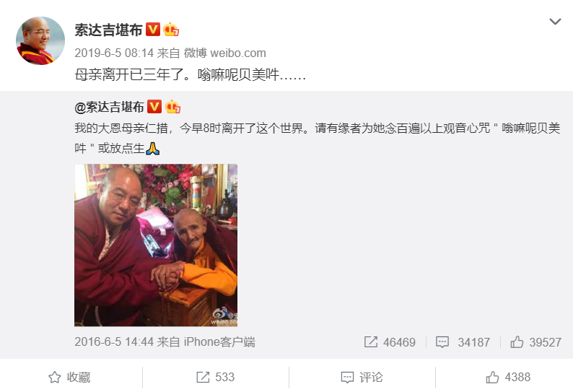Open the 索达吉堪布 username at the post top
Image resolution: width=573 pixels, height=392 pixels.
(x=108, y=30)
